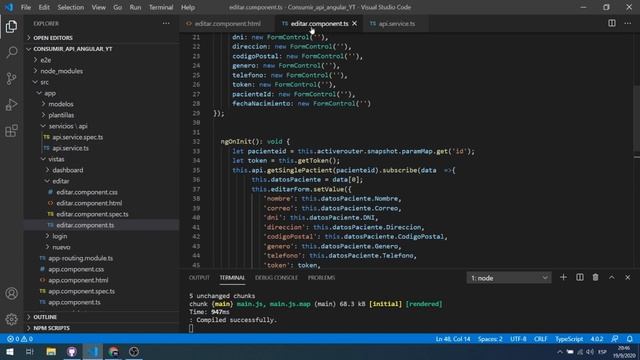The height and width of the screenshot is (360, 640).
Task: Change the UTF-8 encoding setting
Action: 518,339
